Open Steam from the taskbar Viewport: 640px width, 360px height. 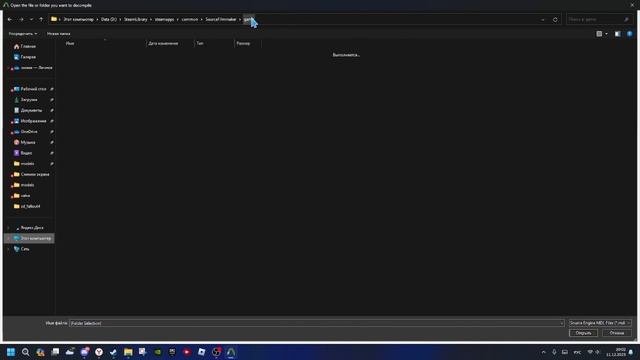(113, 352)
